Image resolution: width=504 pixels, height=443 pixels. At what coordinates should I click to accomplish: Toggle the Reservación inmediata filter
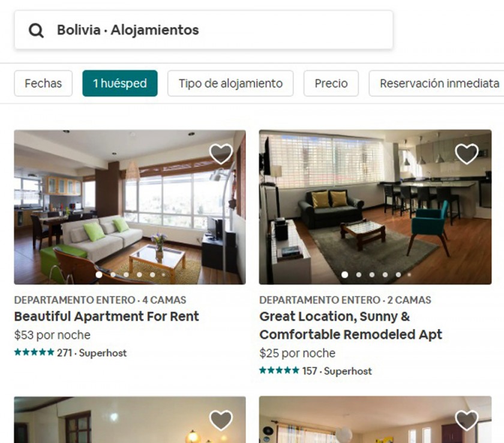coord(437,83)
